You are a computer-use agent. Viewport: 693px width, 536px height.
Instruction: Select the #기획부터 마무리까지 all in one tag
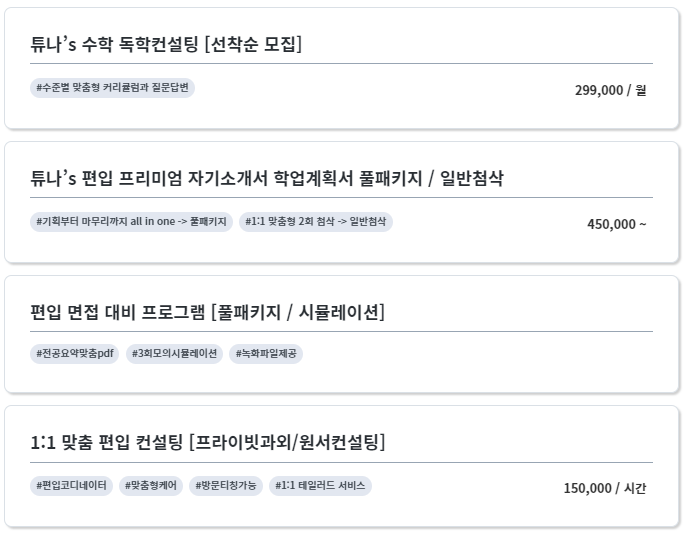tap(131, 221)
